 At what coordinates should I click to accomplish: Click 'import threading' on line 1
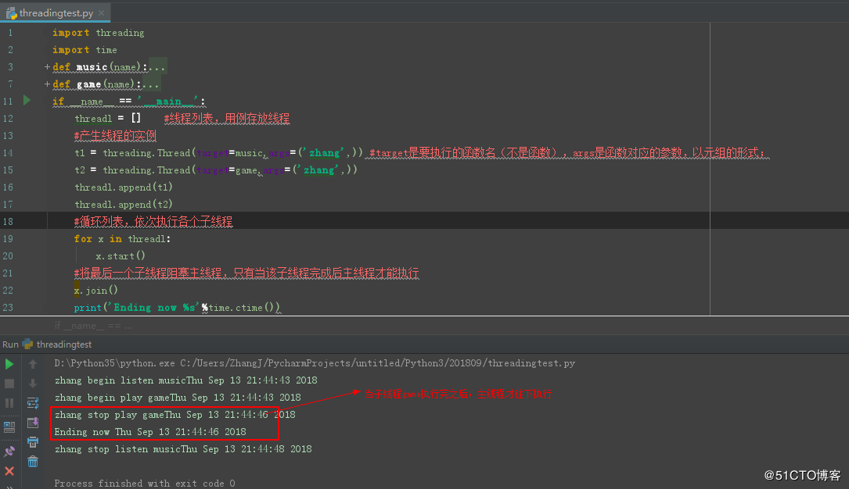tap(98, 32)
